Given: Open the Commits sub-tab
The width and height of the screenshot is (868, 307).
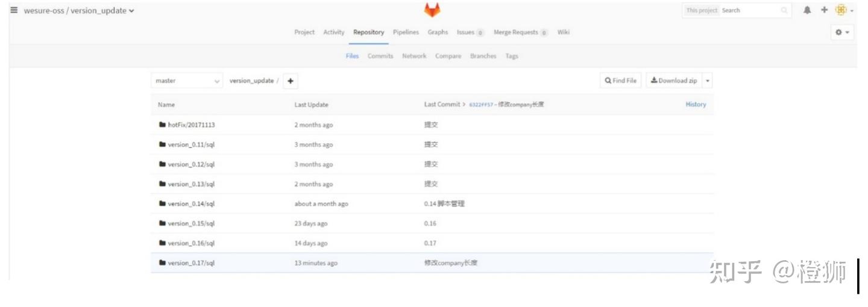Looking at the screenshot, I should [380, 56].
